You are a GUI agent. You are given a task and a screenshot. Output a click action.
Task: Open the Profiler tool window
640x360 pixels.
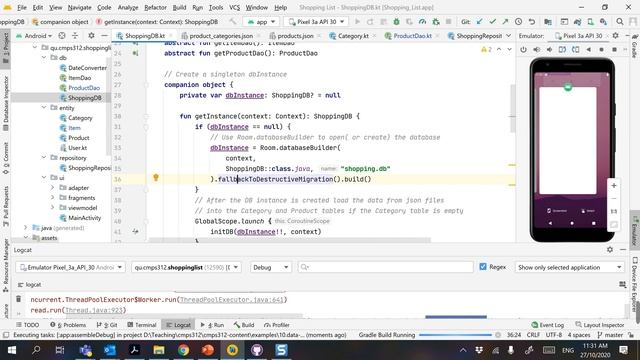point(276,325)
